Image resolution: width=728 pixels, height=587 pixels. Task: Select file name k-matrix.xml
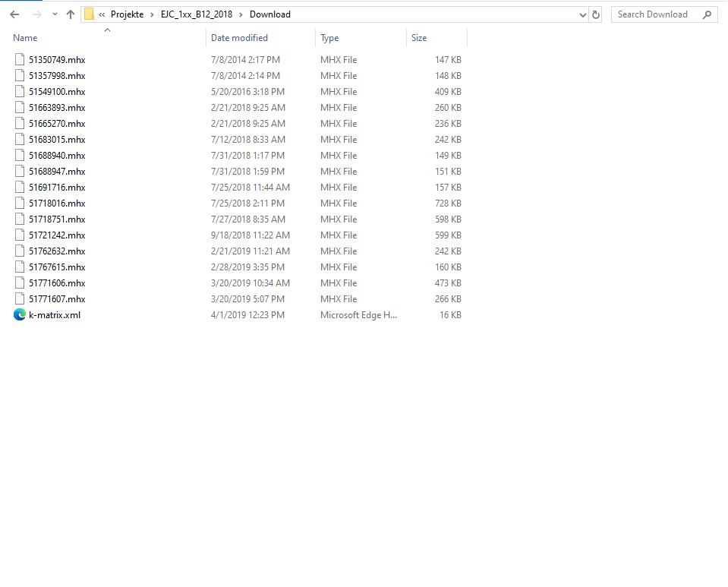55,315
